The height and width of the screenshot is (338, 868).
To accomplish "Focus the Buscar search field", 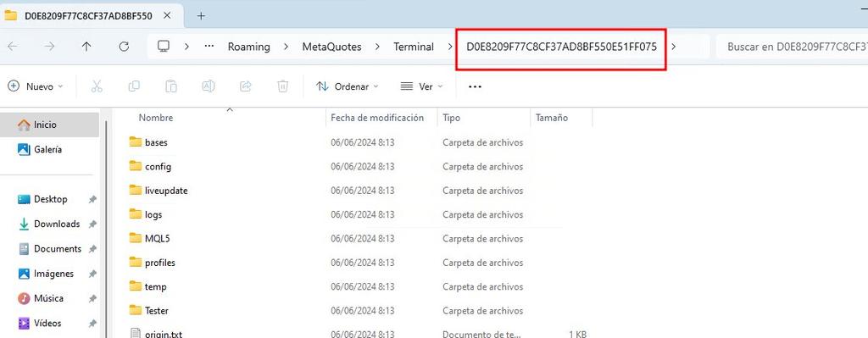I will 792,47.
